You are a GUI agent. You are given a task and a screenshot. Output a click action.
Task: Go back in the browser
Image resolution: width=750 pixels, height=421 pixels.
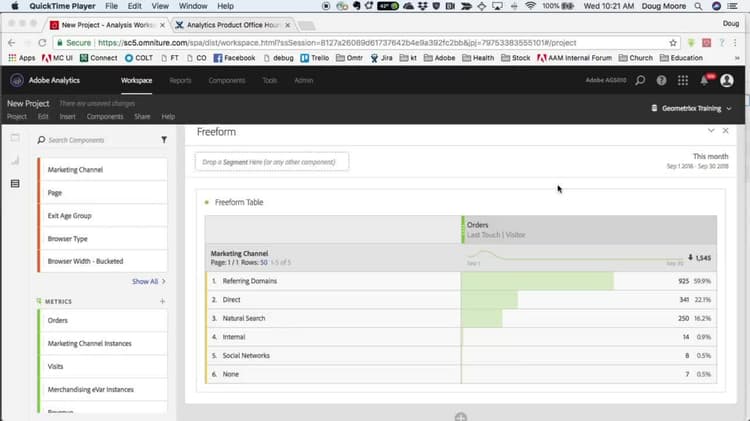[x=11, y=43]
